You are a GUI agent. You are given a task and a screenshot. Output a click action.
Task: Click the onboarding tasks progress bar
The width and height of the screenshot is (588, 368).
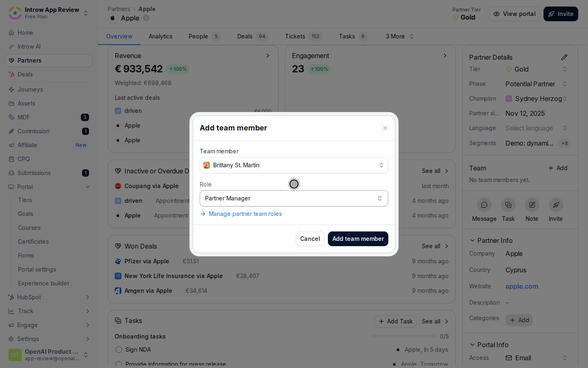403,337
